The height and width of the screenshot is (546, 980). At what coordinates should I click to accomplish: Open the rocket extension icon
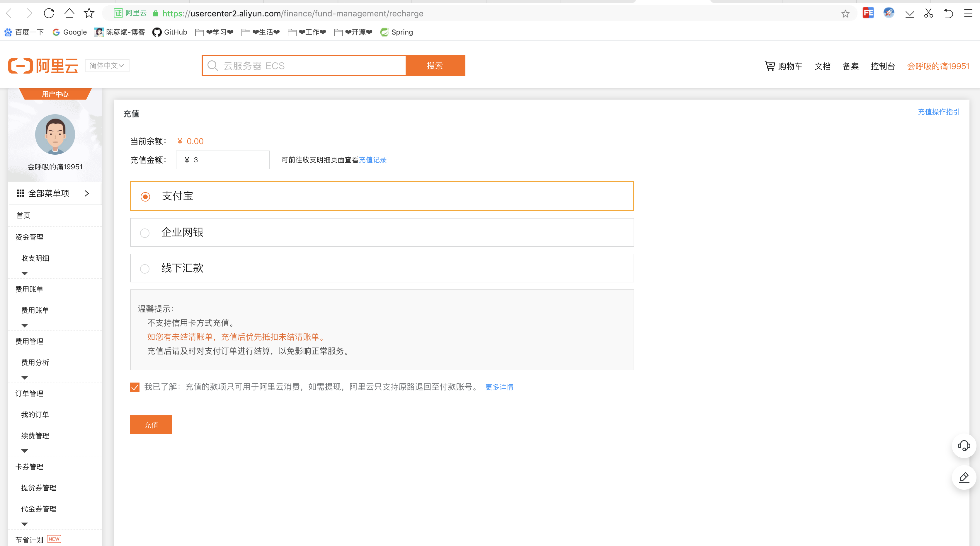point(889,13)
